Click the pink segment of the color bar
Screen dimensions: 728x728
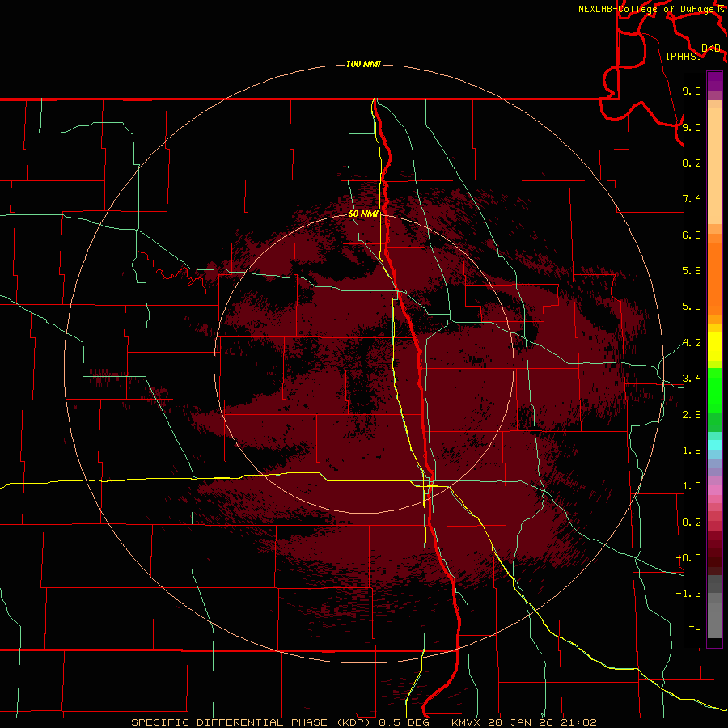pos(714,490)
